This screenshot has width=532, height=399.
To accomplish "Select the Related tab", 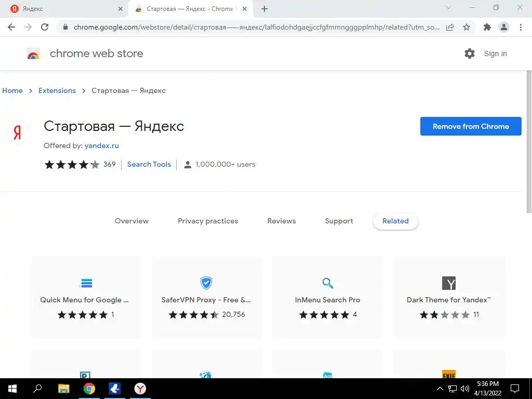I will 395,221.
